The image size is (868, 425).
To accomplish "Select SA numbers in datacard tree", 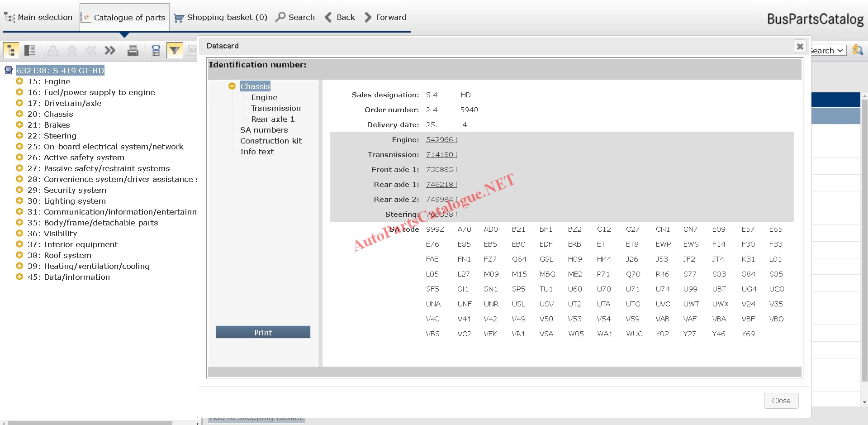I will coord(264,130).
